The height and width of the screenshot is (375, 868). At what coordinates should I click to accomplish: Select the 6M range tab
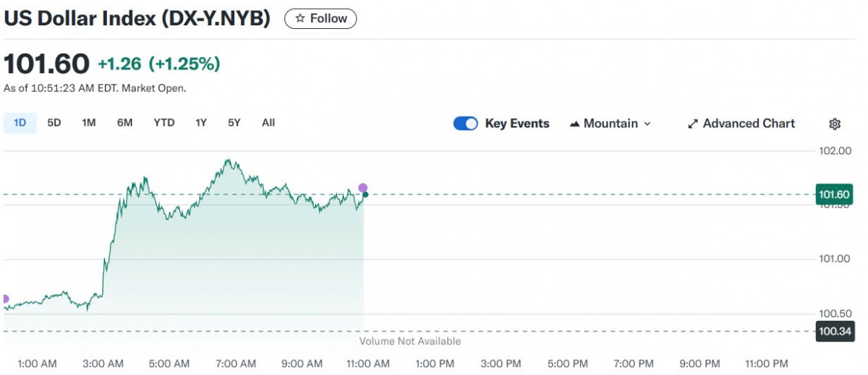click(x=124, y=123)
